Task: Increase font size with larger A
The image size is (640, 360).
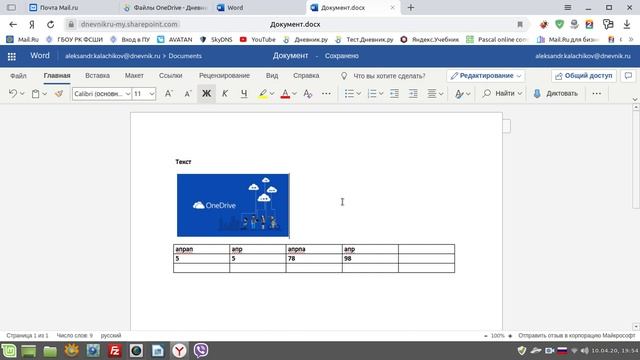Action: pos(168,93)
